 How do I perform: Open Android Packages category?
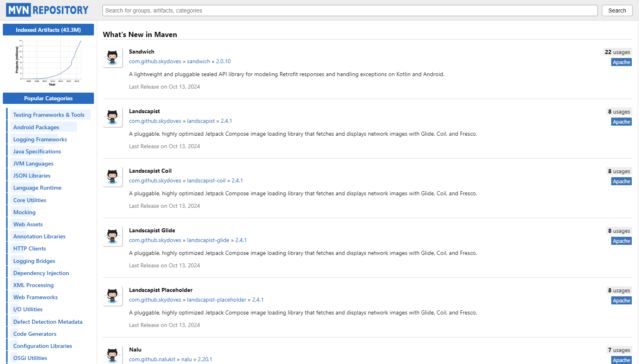[x=36, y=127]
